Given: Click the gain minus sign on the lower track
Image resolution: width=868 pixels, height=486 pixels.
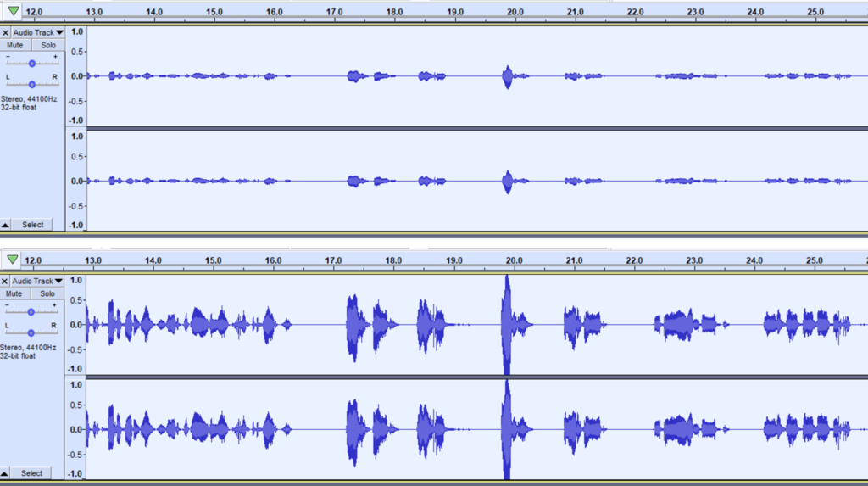Looking at the screenshot, I should point(7,305).
